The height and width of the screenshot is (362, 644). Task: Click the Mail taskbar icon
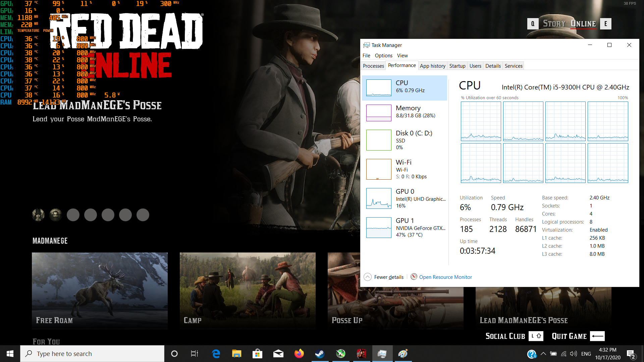point(278,354)
